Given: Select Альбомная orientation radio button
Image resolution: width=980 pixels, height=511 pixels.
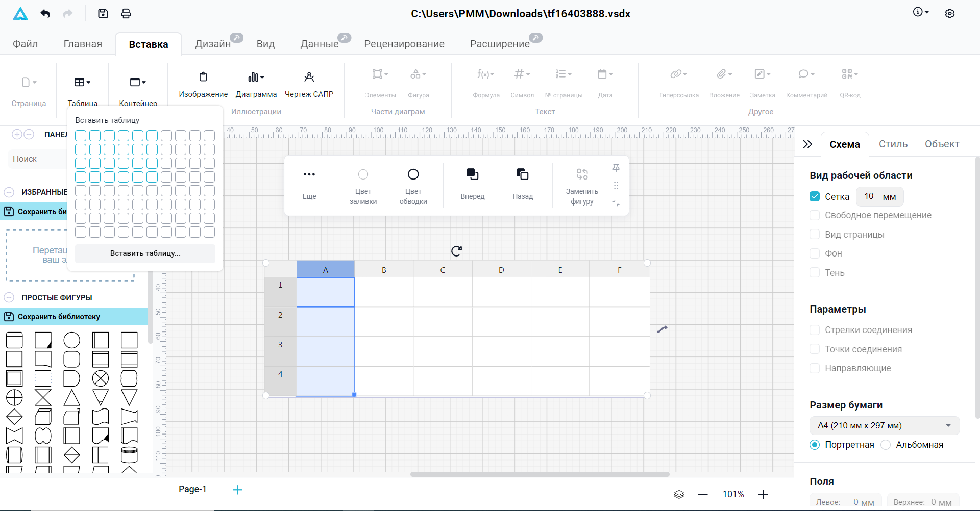Looking at the screenshot, I should click(x=886, y=445).
